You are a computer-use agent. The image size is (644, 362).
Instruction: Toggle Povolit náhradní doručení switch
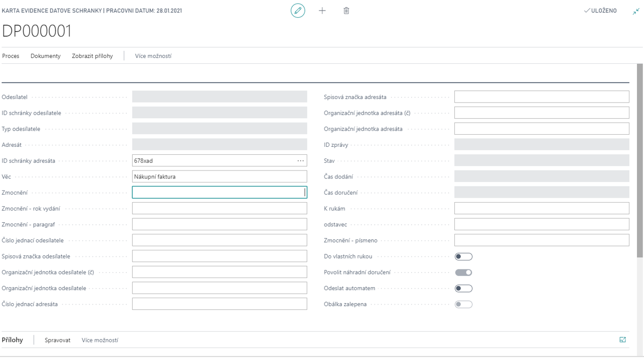(463, 273)
